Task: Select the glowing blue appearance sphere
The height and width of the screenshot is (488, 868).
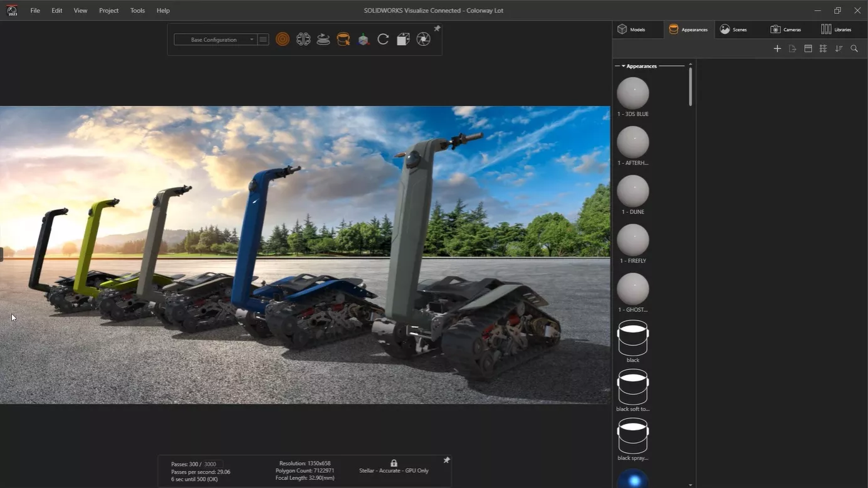Action: [x=633, y=479]
